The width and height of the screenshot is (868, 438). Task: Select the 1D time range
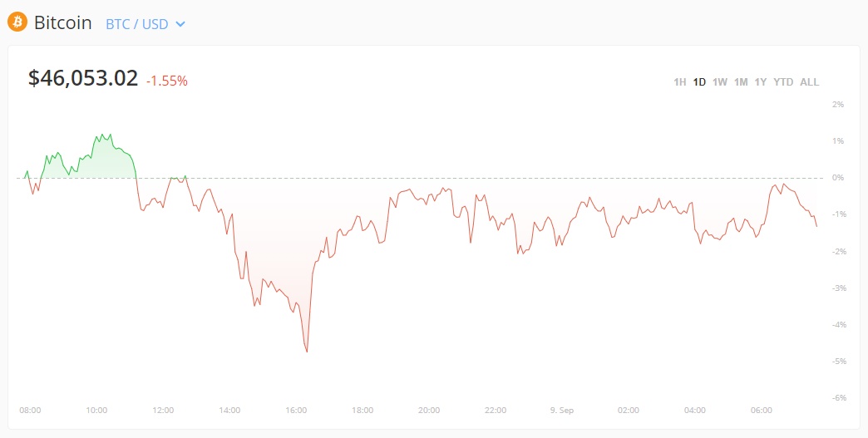point(699,81)
